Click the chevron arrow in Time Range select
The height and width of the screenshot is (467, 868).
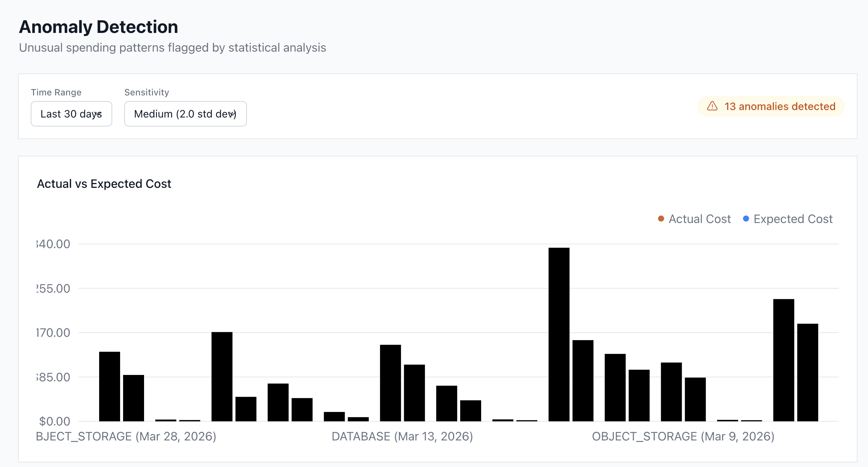pos(98,114)
